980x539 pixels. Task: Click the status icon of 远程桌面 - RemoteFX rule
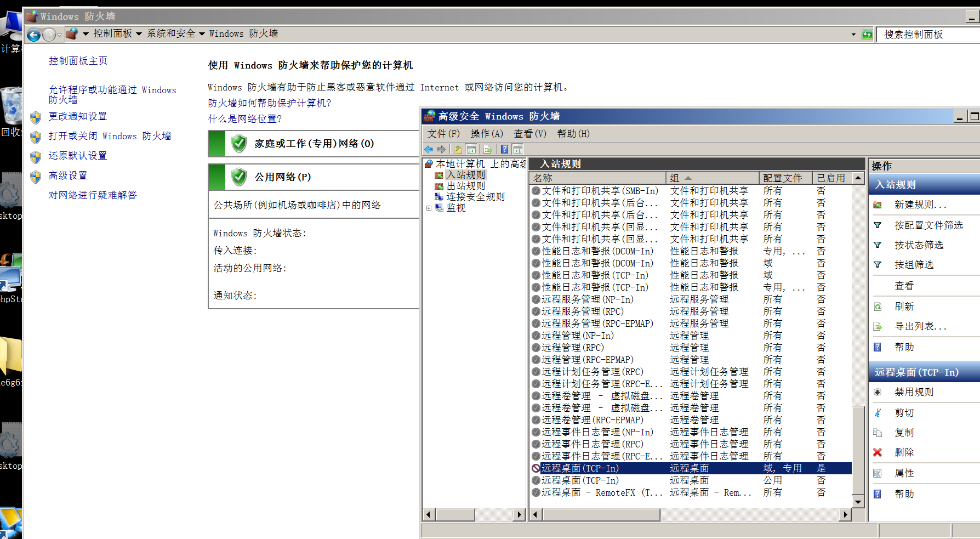pos(536,492)
